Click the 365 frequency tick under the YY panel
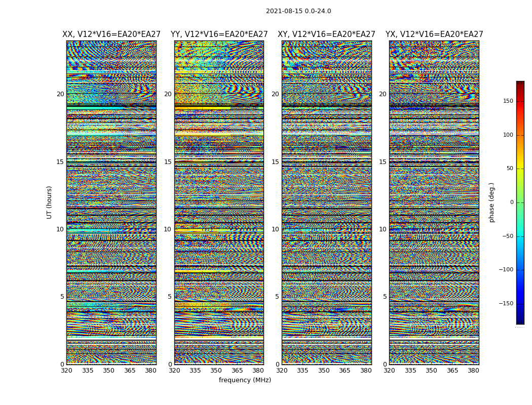Screen dimensions: 532x405 237,371
